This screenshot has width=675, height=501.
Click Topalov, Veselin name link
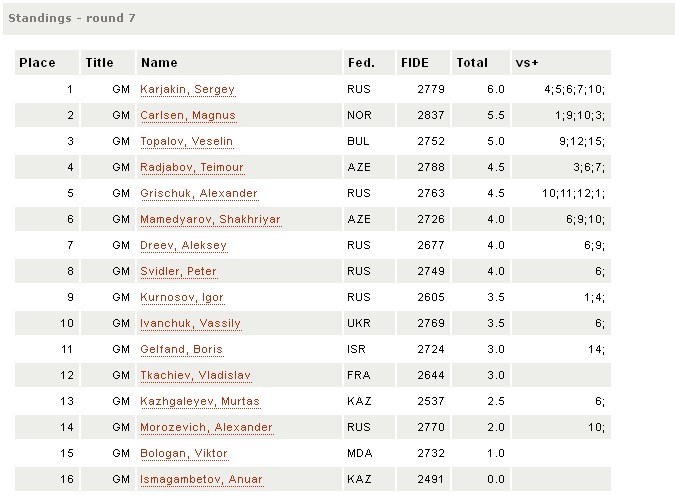[x=187, y=141]
